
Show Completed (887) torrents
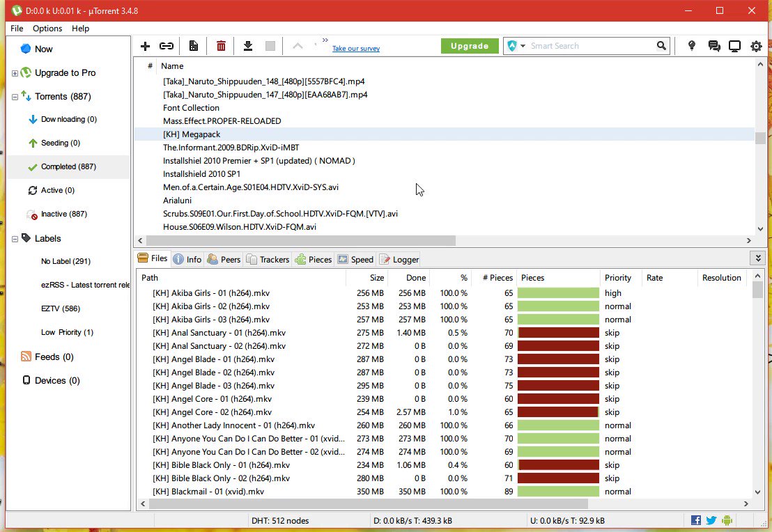pos(68,166)
